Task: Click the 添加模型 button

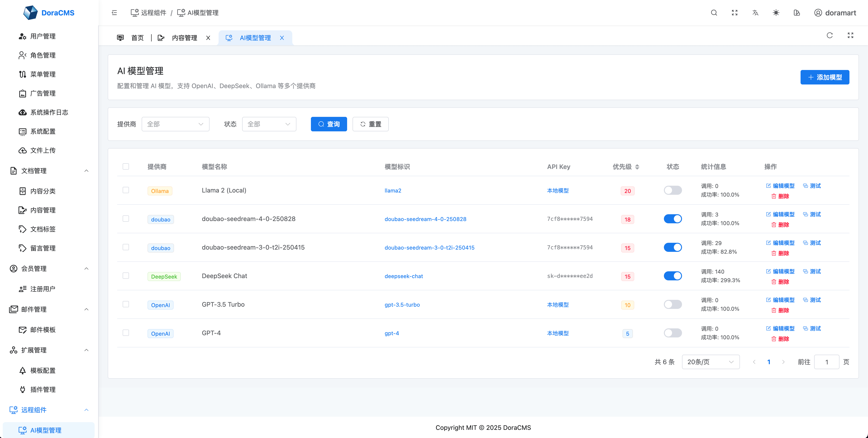Action: point(825,77)
